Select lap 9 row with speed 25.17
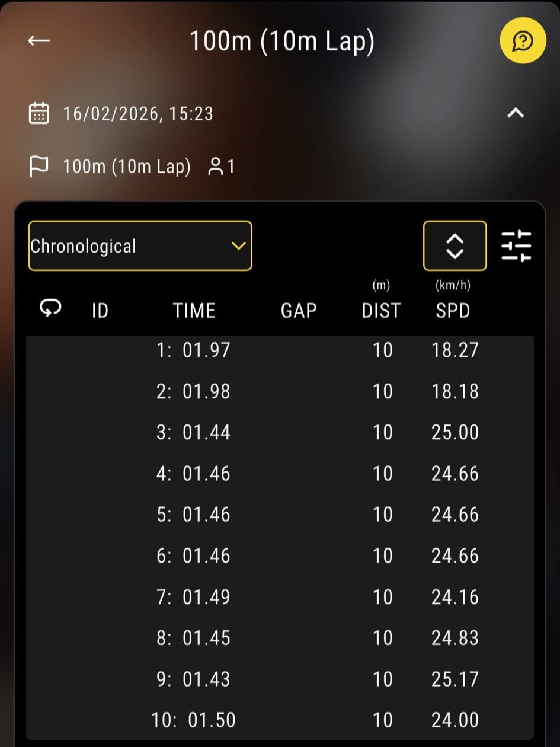 click(280, 679)
